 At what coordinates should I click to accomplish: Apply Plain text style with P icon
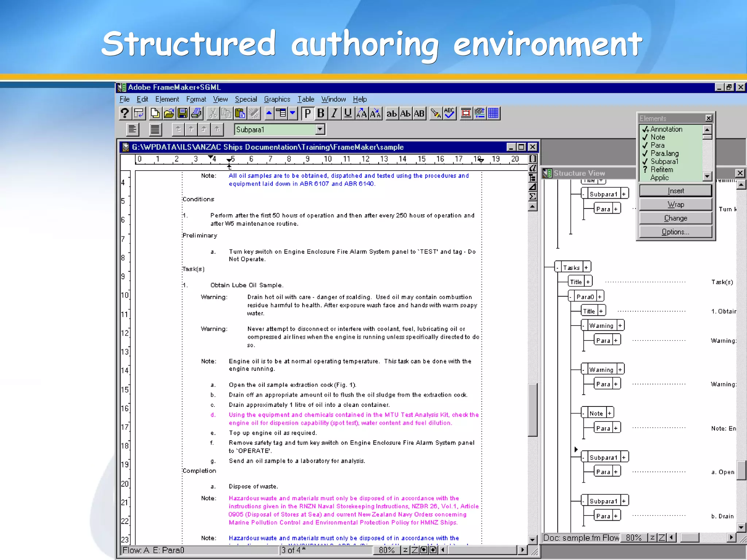[307, 113]
